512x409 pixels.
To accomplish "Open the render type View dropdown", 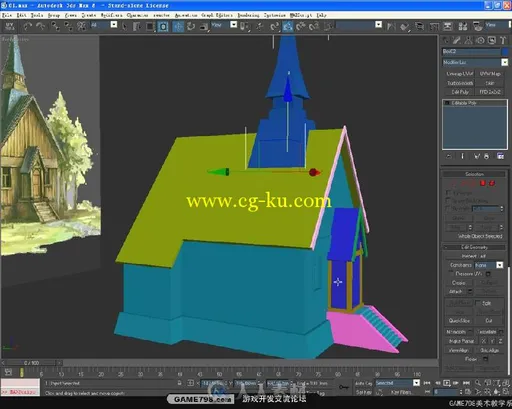I will 509,25.
